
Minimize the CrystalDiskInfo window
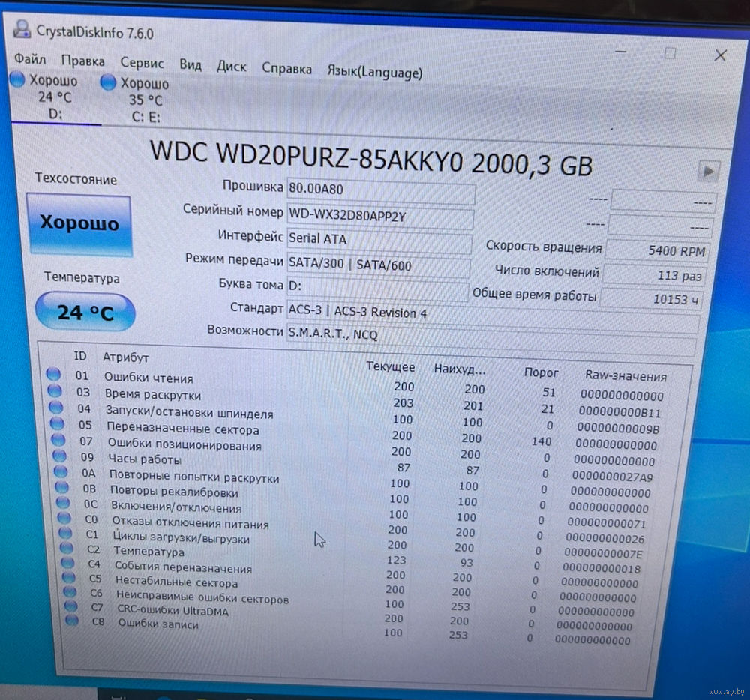coord(620,51)
